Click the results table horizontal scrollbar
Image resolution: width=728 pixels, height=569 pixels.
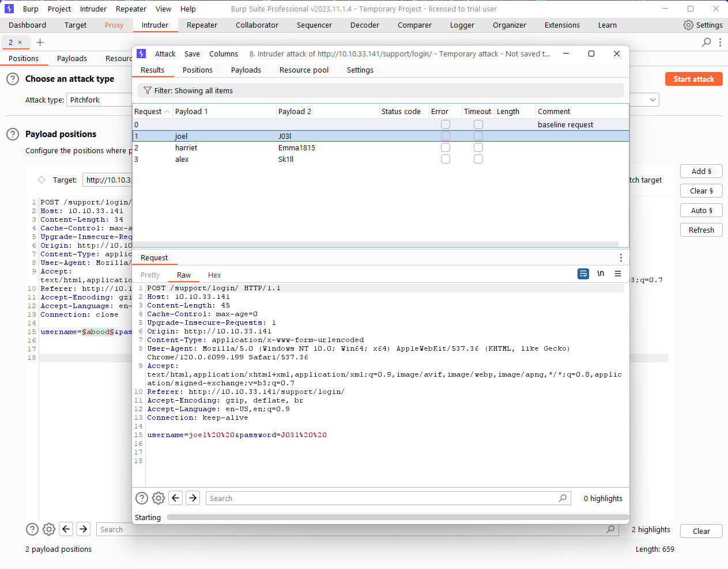tap(375, 244)
